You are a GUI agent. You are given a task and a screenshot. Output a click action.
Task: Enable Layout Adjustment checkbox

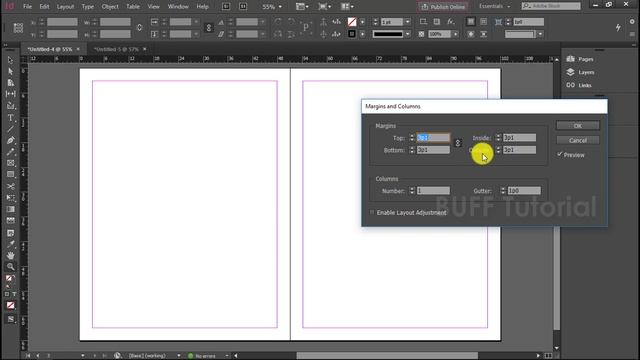[x=372, y=212]
